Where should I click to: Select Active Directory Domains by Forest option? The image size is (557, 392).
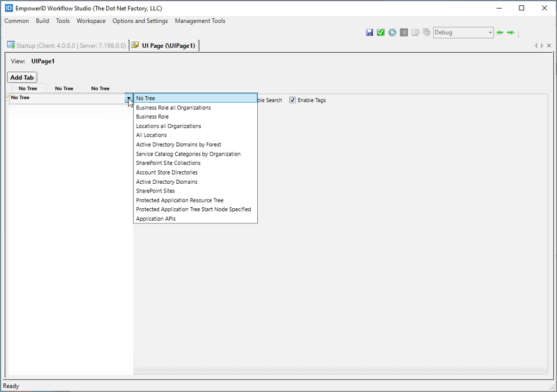(178, 145)
